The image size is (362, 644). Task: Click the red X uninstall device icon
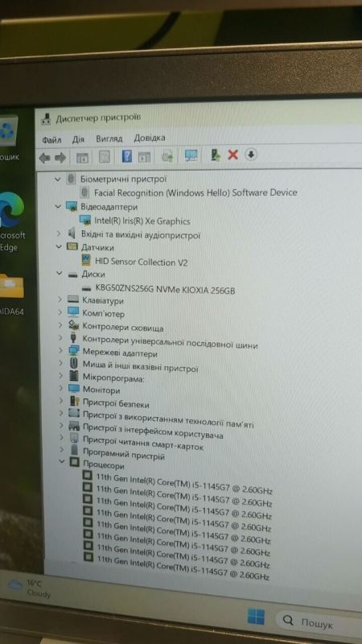[x=232, y=155]
